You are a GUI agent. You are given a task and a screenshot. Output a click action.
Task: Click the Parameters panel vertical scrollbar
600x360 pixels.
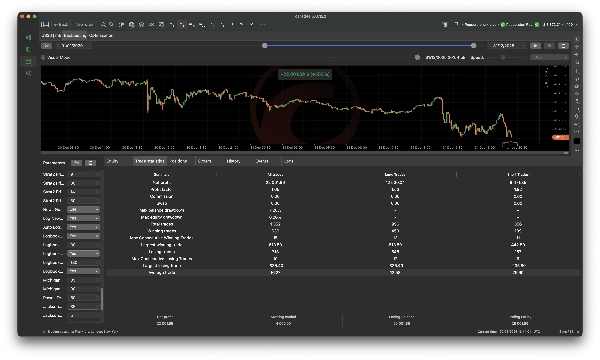click(102, 299)
